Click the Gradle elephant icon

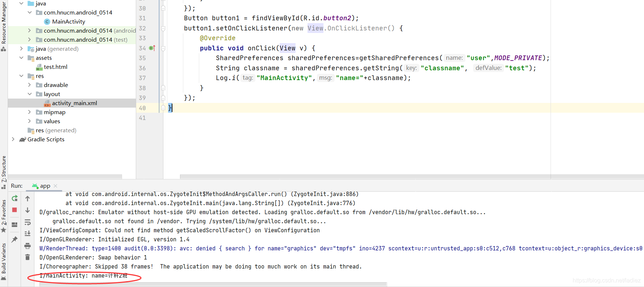(x=23, y=140)
